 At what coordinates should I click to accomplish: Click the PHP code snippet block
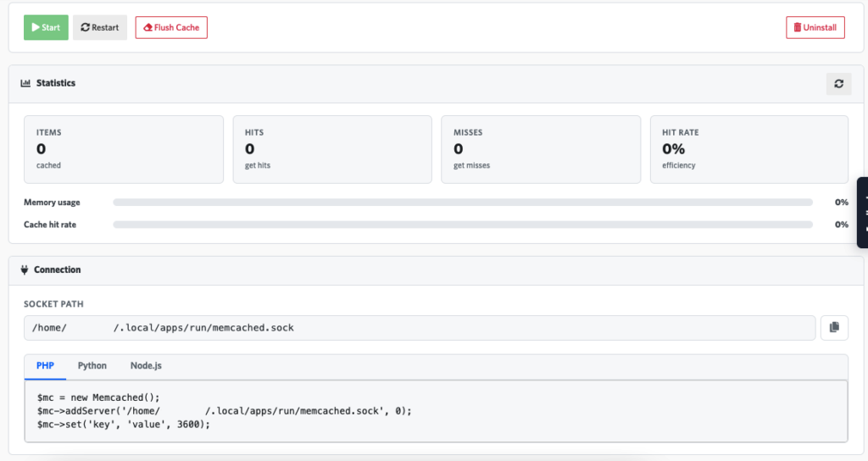(x=437, y=411)
